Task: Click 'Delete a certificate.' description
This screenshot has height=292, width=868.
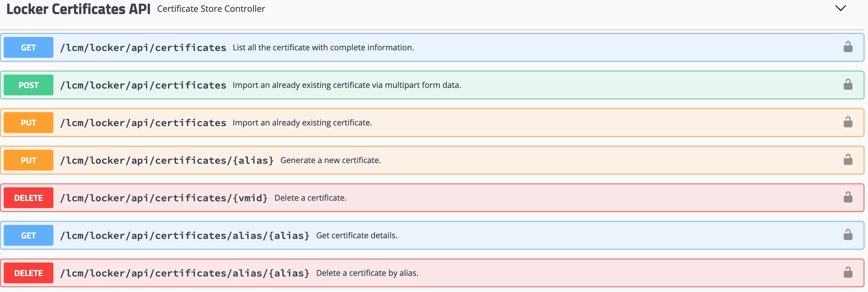Action: (310, 198)
